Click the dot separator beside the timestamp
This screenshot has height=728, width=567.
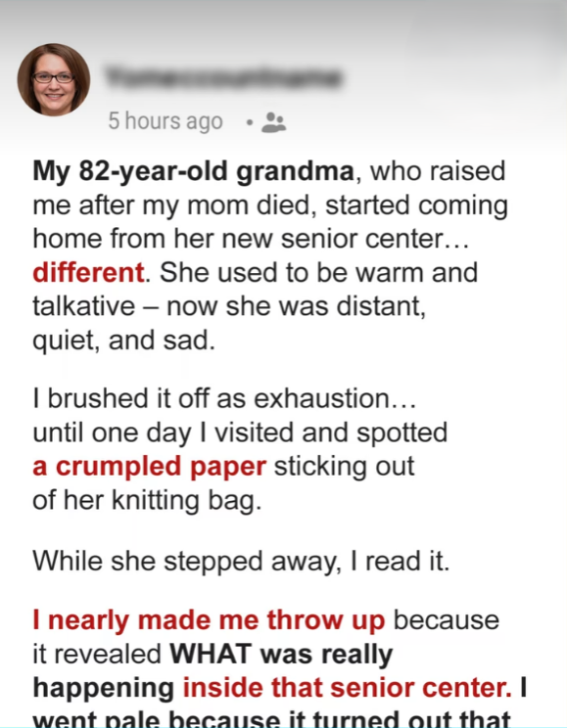[250, 122]
